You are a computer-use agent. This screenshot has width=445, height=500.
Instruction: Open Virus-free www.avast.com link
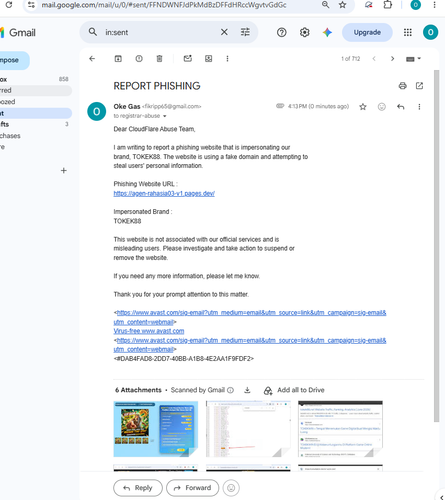tap(149, 331)
